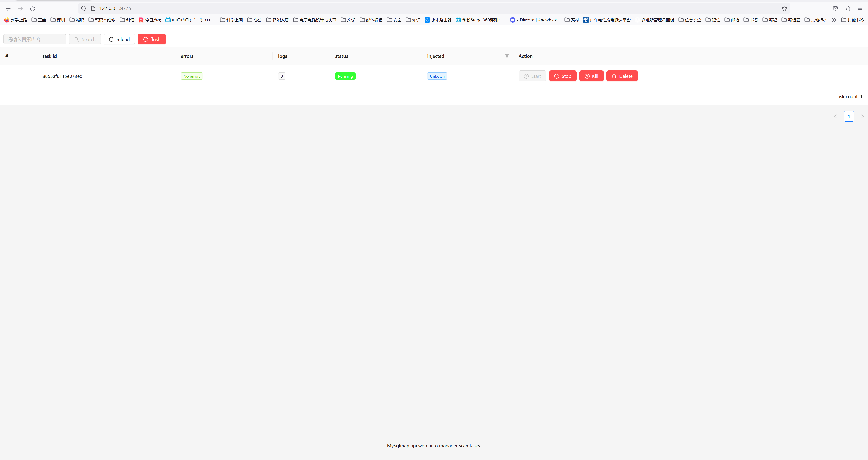
Task: Delete the scan task row
Action: 622,76
